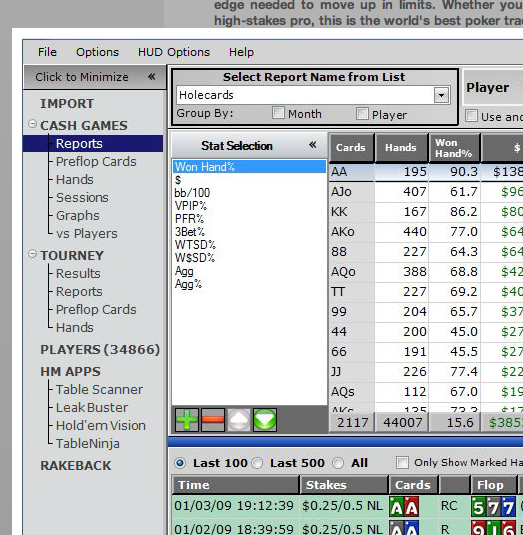The height and width of the screenshot is (535, 523).
Task: Open Preflop Cards under CASH GAMES
Action: click(x=96, y=162)
